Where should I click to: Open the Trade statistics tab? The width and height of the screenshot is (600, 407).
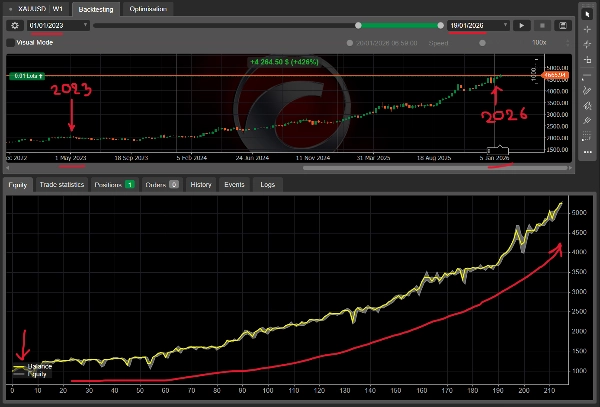click(61, 185)
